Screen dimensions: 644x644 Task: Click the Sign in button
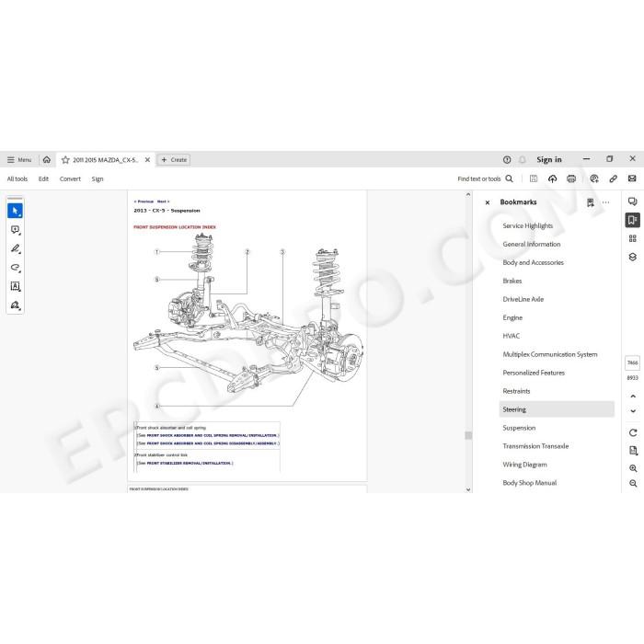(548, 160)
